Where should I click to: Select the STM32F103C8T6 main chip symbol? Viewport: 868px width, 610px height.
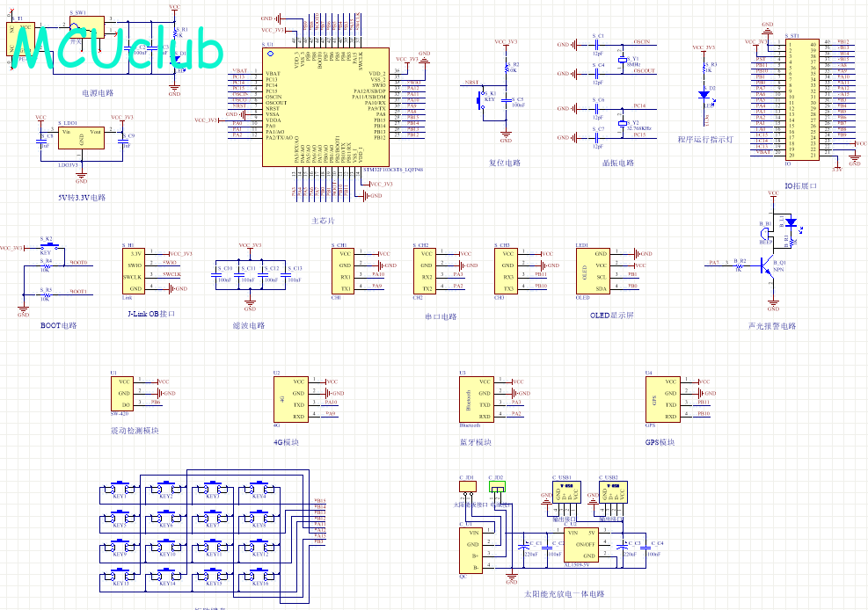(325, 106)
